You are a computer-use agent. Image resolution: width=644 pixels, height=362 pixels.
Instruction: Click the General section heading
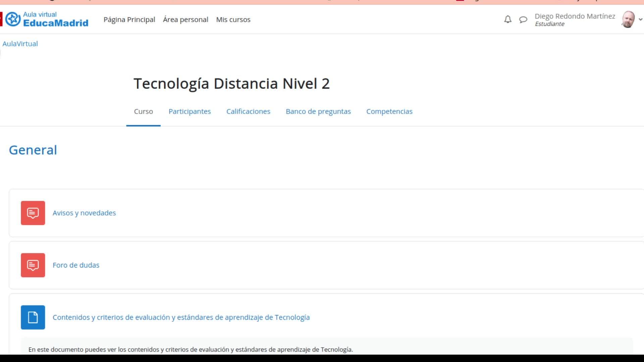[x=33, y=150]
